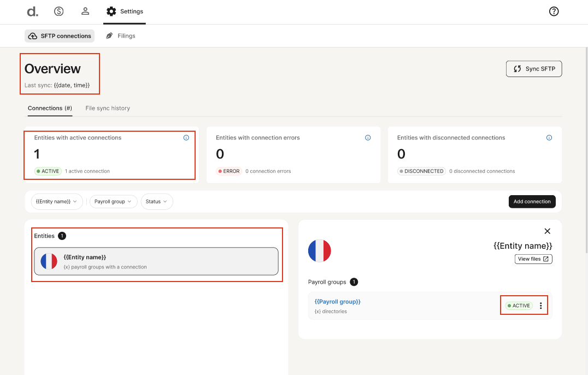The width and height of the screenshot is (588, 375).
Task: Click the help question mark icon
Action: pyautogui.click(x=554, y=11)
